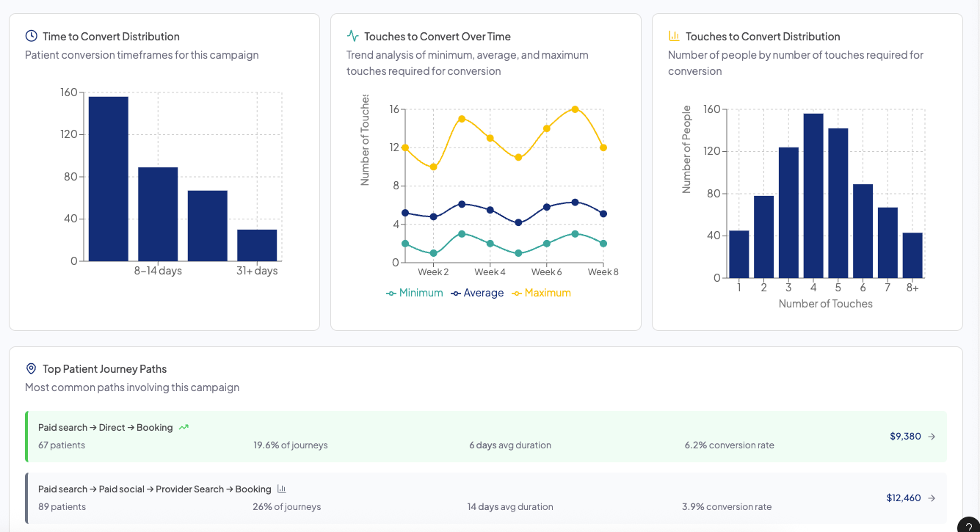Open details via the arrow next to $12,460
The width and height of the screenshot is (980, 532).
click(932, 498)
